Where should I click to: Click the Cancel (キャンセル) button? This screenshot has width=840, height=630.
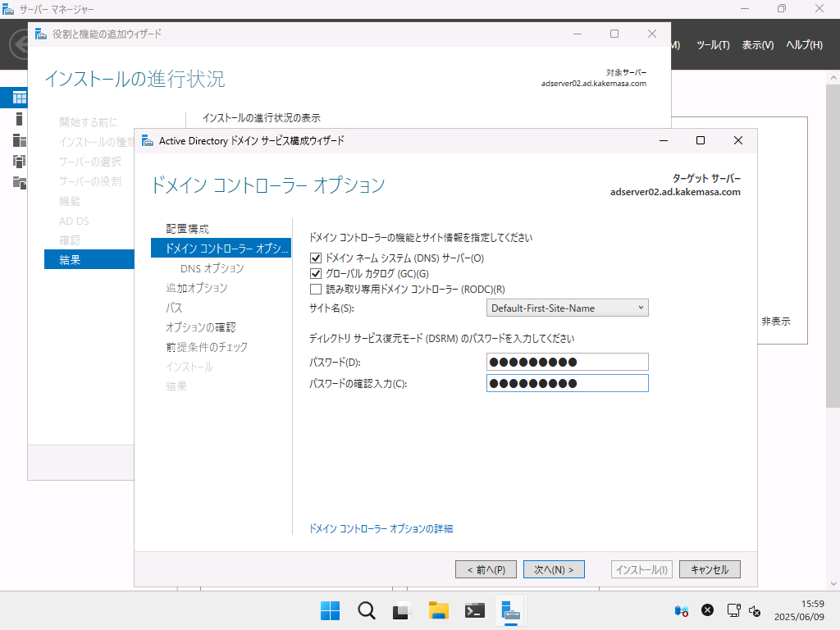pyautogui.click(x=710, y=569)
